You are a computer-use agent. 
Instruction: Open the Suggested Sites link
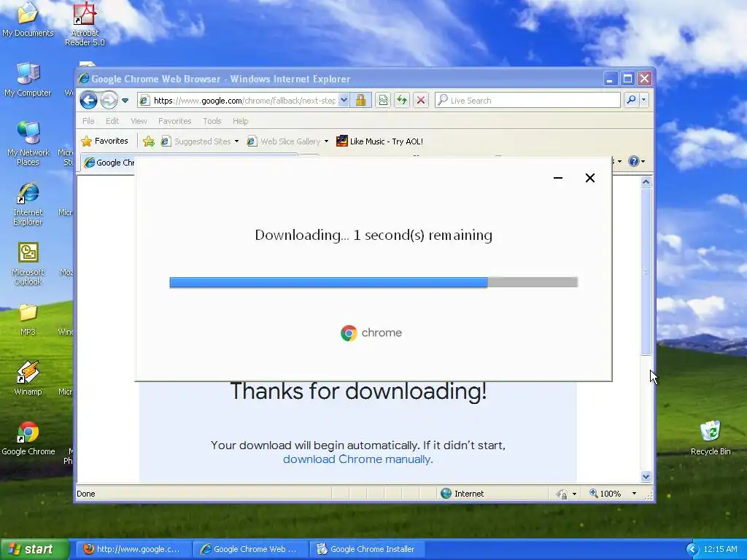pyautogui.click(x=196, y=141)
